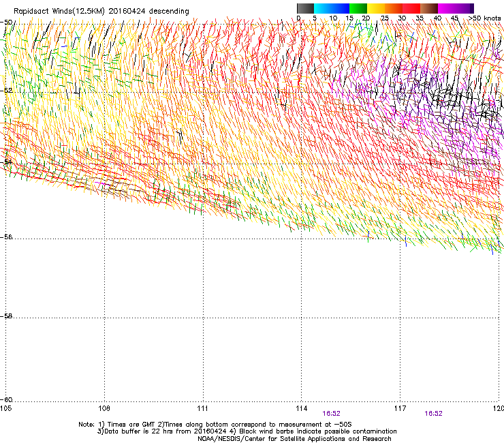Click the '15' legend scale label

[349, 18]
